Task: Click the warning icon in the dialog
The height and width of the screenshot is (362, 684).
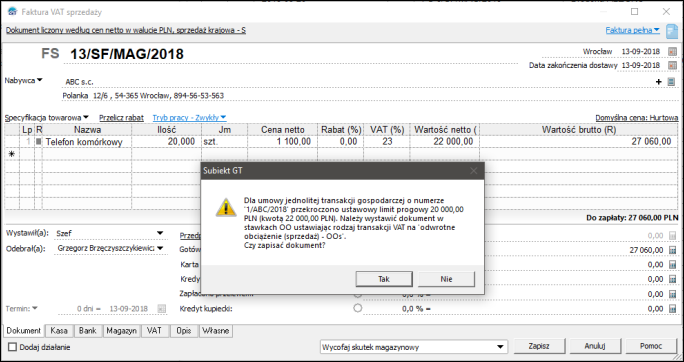Action: point(226,208)
